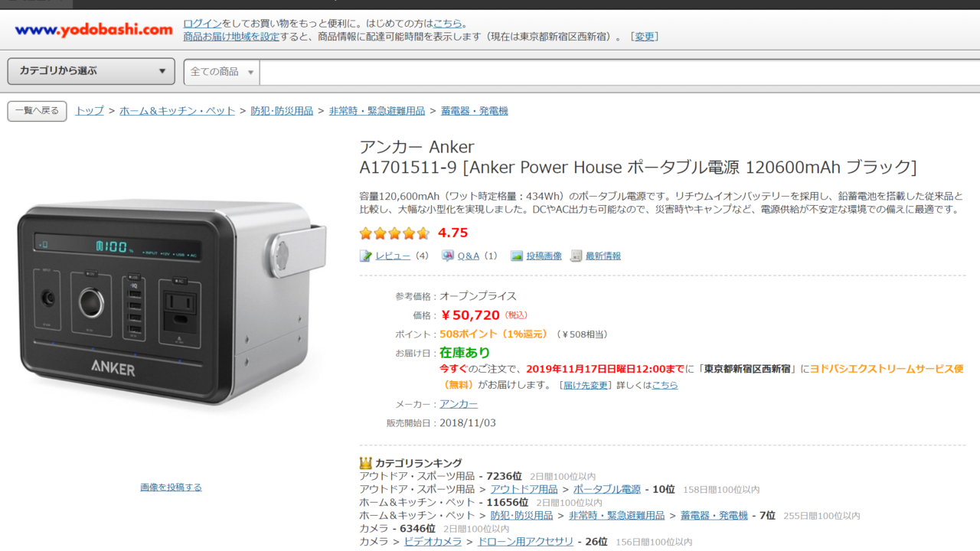Click the Q&A speech bubble icon

click(448, 256)
